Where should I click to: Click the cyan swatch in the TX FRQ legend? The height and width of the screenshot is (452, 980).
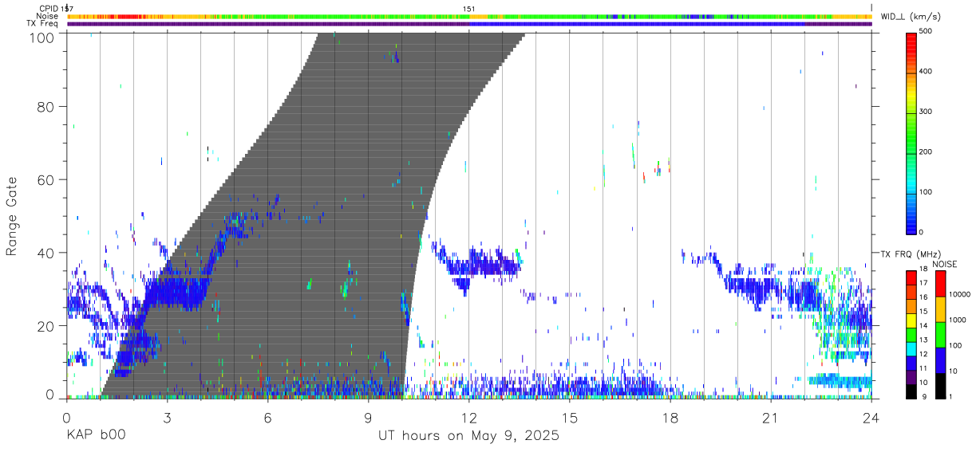pyautogui.click(x=911, y=348)
